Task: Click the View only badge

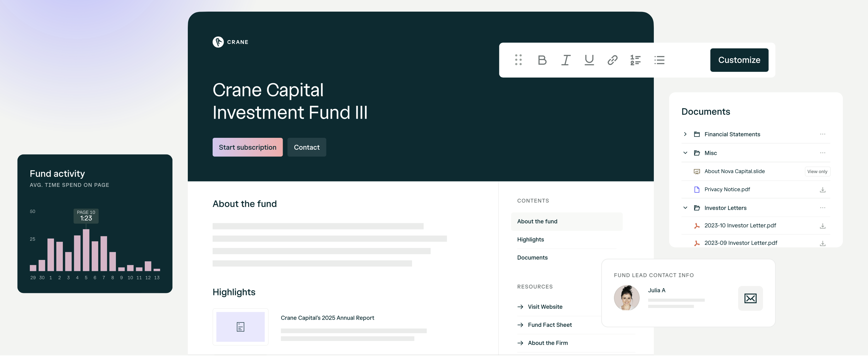Action: pos(817,171)
